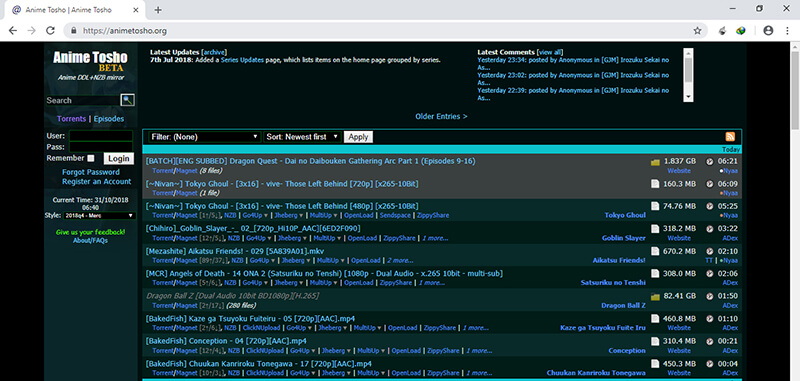Click the comments box scrollbar thumb

688,70
